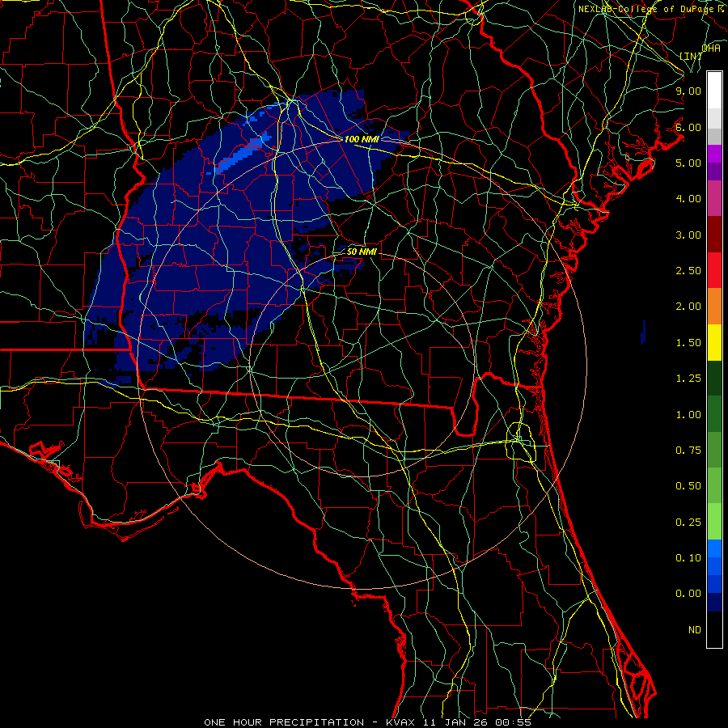Click the small blue offshore precipitation patch

coord(643,332)
